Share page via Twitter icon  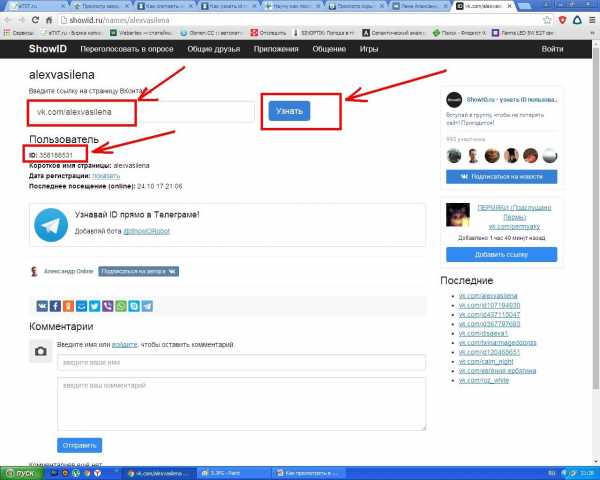pos(95,306)
